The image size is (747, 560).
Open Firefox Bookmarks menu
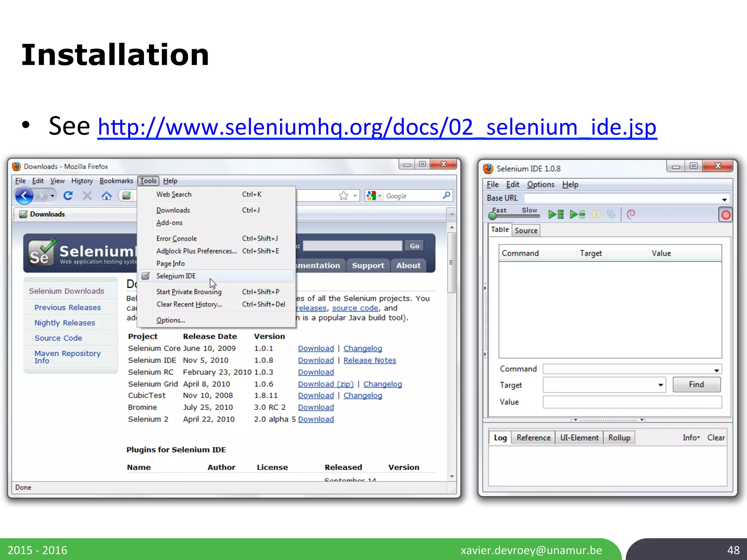pyautogui.click(x=116, y=181)
